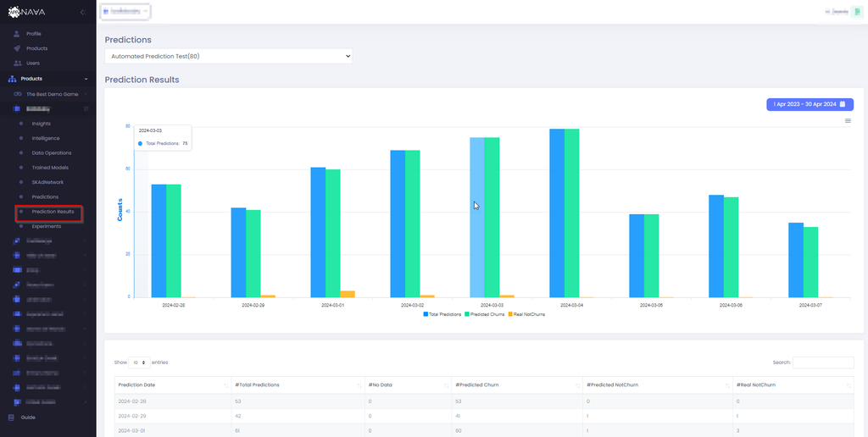Screen dimensions: 868x437
Task: Click the orange Real NotChurns bar for 2024-03-01
Action: point(347,294)
